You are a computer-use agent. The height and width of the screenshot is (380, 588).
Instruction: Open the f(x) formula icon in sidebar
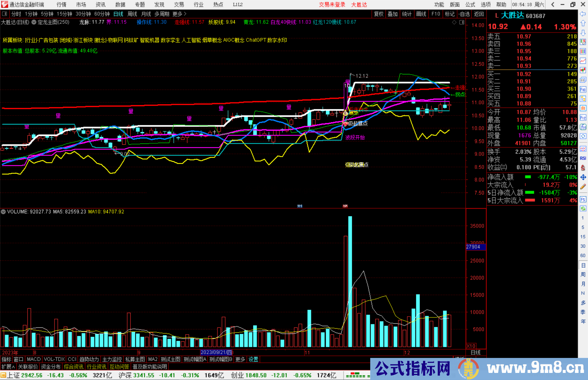(x=583, y=127)
